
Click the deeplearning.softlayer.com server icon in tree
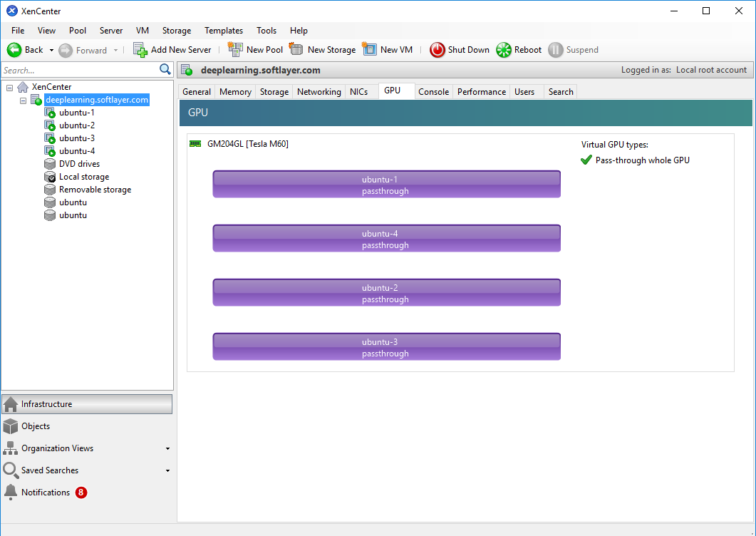point(36,100)
